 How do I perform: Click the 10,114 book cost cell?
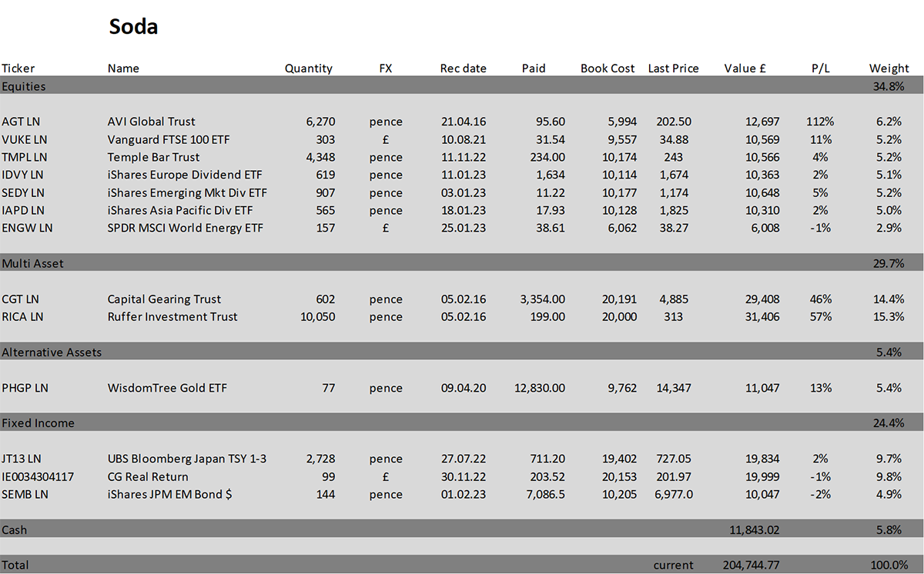[620, 175]
